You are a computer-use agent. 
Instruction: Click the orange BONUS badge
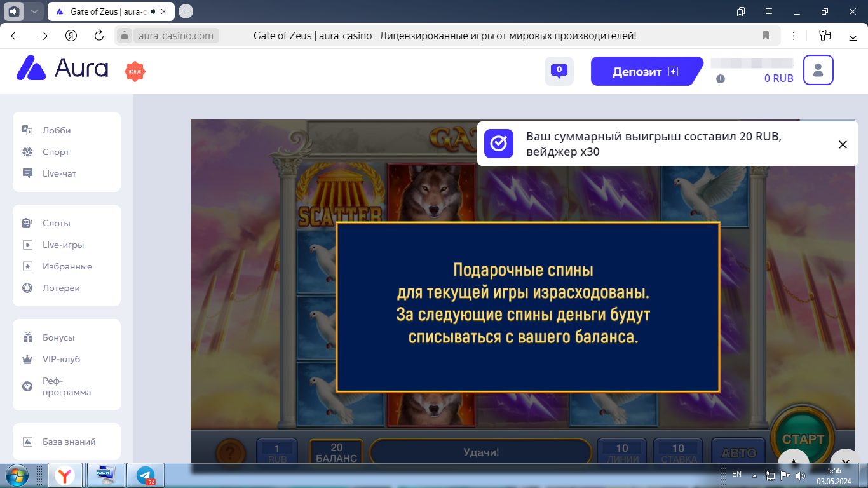tap(135, 71)
